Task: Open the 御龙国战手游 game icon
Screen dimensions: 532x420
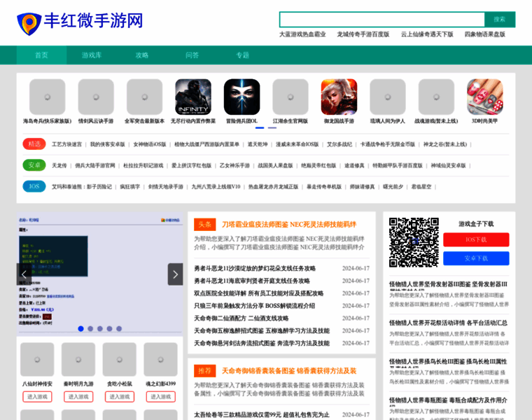Action: 339,97
